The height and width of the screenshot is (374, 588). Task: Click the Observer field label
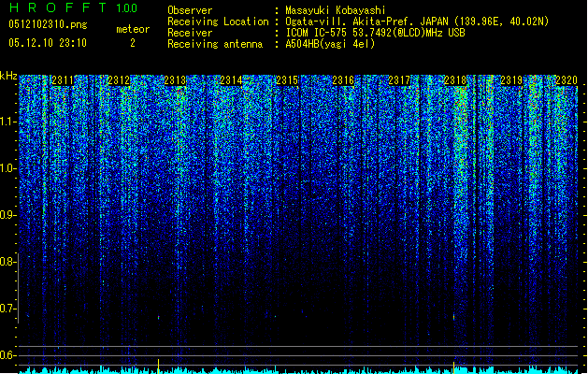[x=190, y=10]
